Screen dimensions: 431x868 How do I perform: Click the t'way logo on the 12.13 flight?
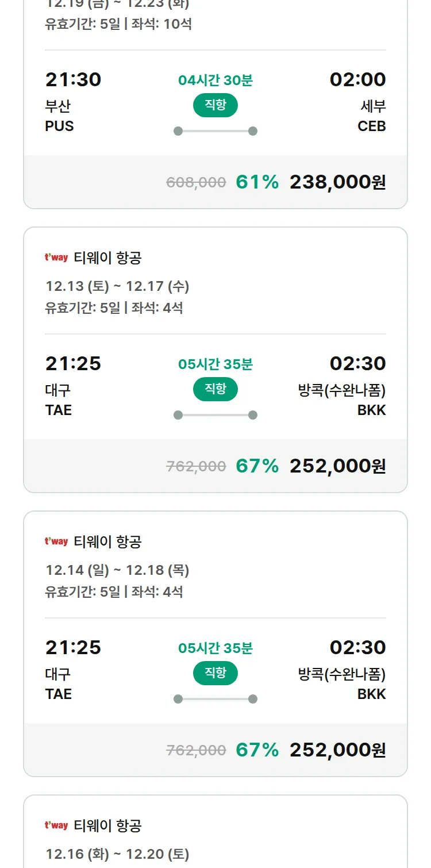[56, 258]
